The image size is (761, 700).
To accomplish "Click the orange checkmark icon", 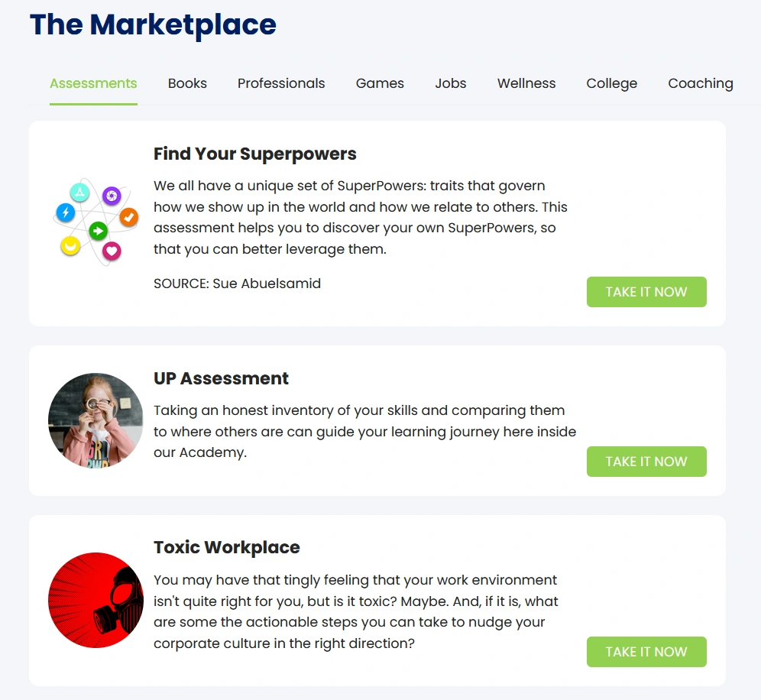I will tap(129, 217).
